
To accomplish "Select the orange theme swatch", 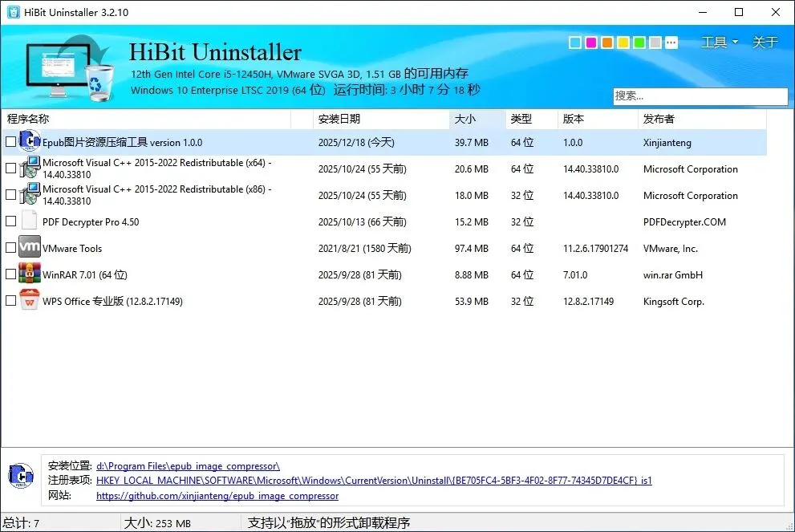I will [x=607, y=43].
